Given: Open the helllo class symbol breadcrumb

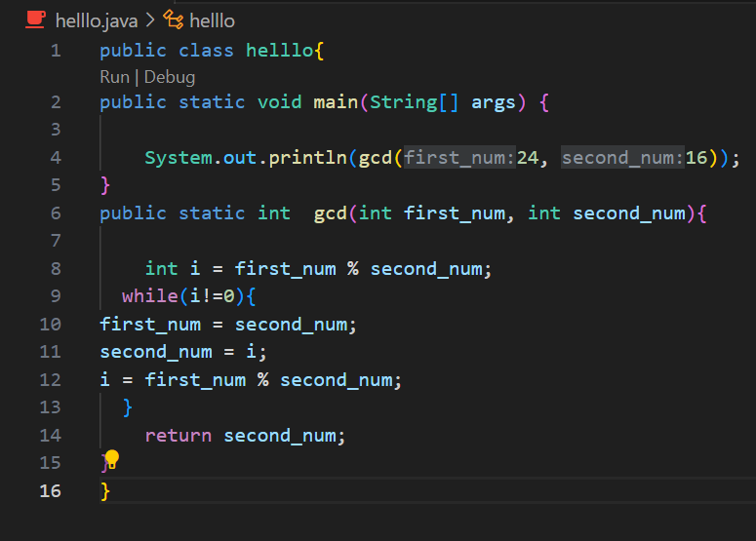Looking at the screenshot, I should coord(212,20).
